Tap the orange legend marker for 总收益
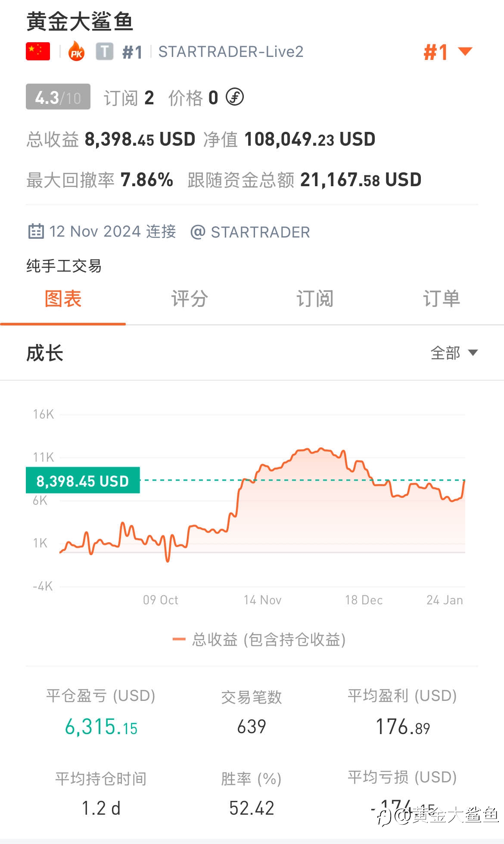504x844 pixels. tap(179, 639)
